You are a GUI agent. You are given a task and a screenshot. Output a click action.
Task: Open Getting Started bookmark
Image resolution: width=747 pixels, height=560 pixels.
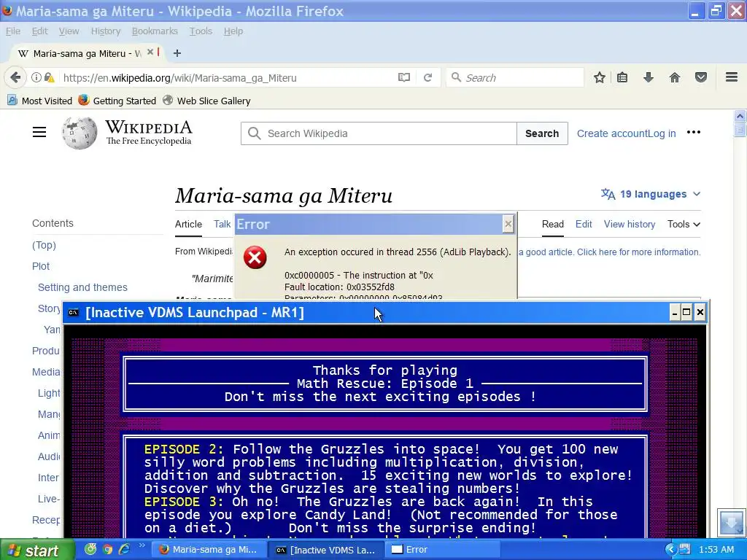pyautogui.click(x=117, y=101)
